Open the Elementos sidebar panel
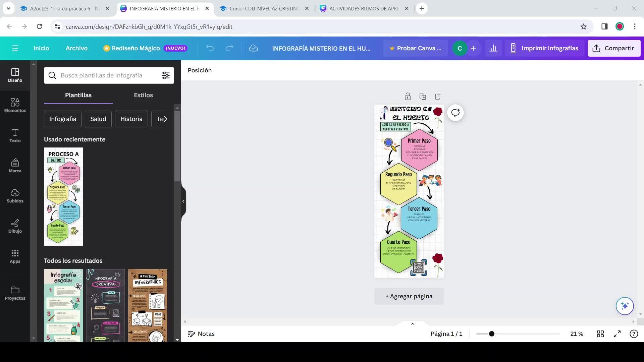Screen dimensions: 644x362 [15, 105]
